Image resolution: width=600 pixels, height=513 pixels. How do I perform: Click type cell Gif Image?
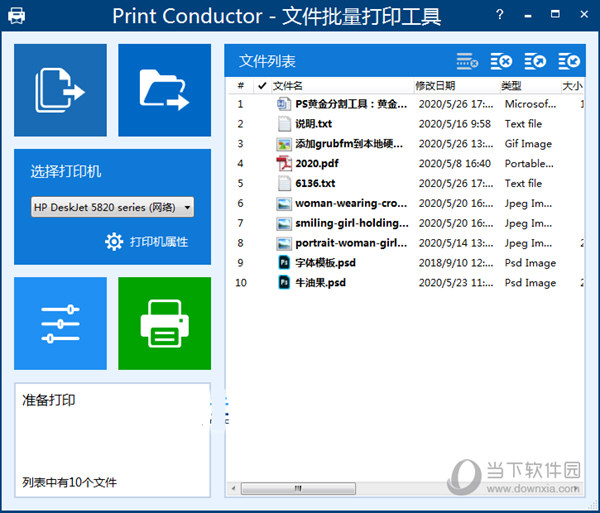click(x=528, y=144)
